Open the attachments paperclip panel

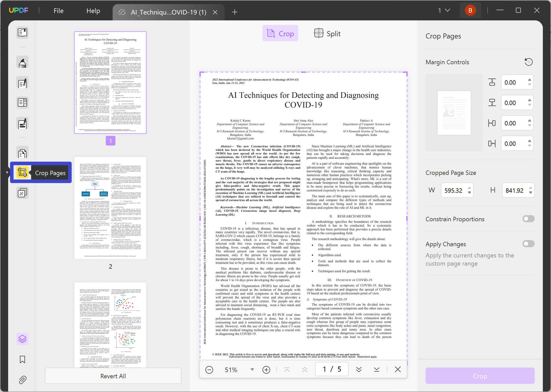coord(22,380)
